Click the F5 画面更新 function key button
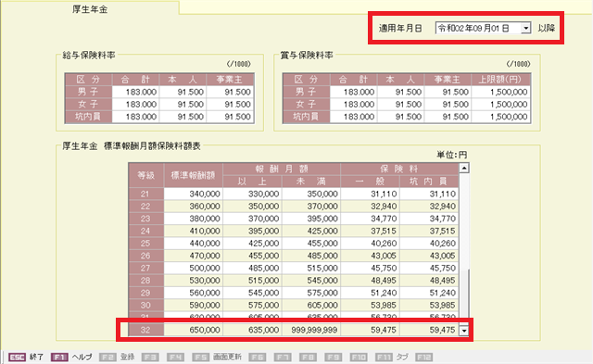This screenshot has width=593, height=364. [217, 358]
